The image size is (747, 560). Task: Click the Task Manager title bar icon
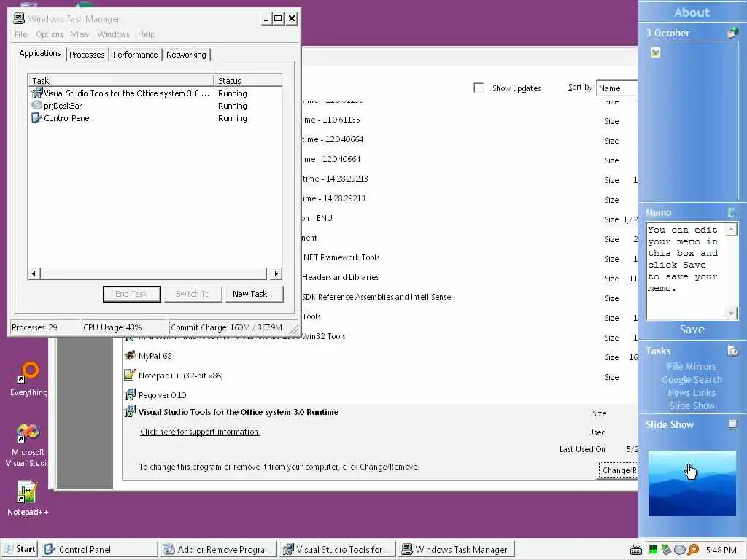pos(19,18)
